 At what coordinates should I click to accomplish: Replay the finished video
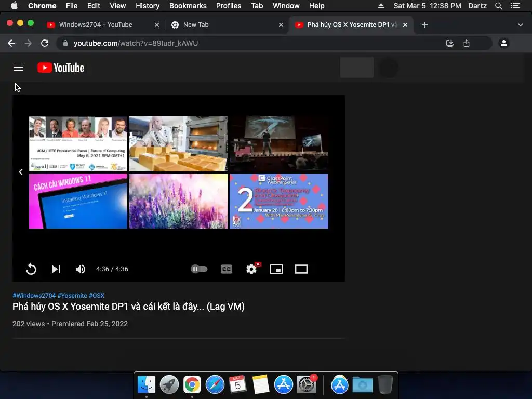coord(31,269)
